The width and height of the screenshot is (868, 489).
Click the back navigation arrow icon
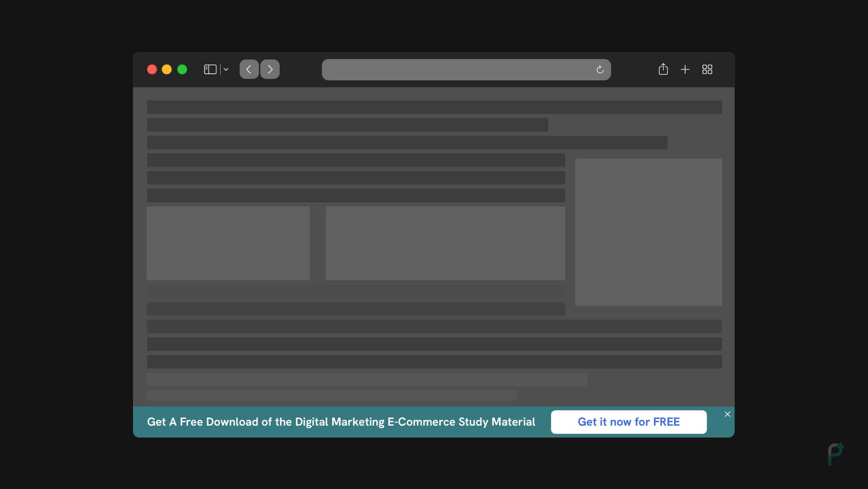pyautogui.click(x=249, y=69)
